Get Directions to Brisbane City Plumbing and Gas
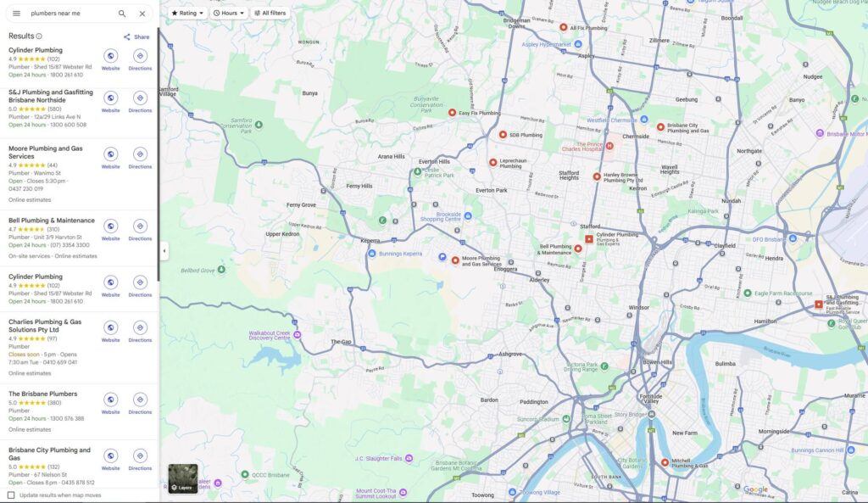Viewport: 868px width, 503px height. tap(140, 459)
